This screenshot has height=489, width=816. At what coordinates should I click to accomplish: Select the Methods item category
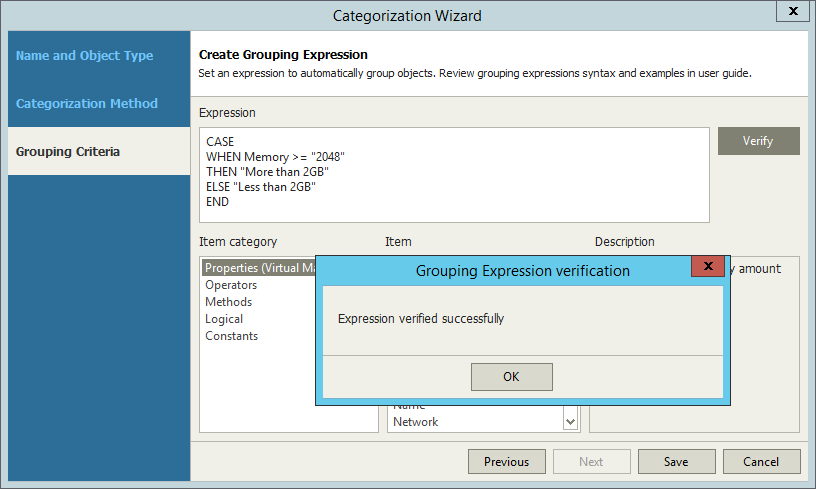[x=228, y=302]
